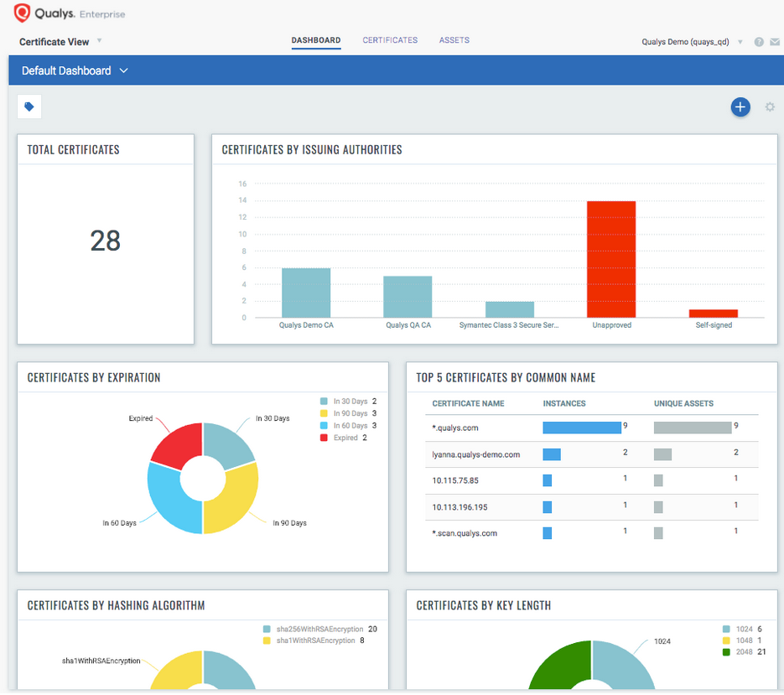Click the yellow sha1 hashing segment
The height and width of the screenshot is (695, 784).
point(180,670)
